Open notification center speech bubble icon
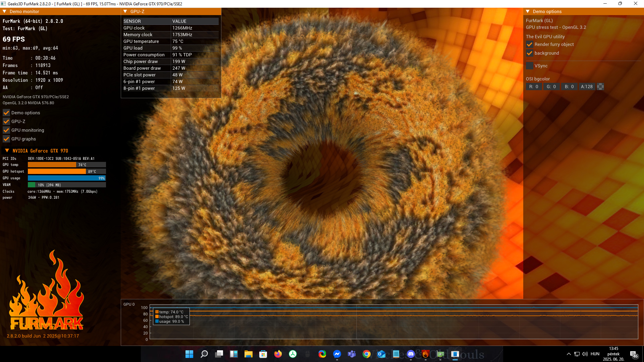Viewport: 644px width, 362px height. coord(633,354)
